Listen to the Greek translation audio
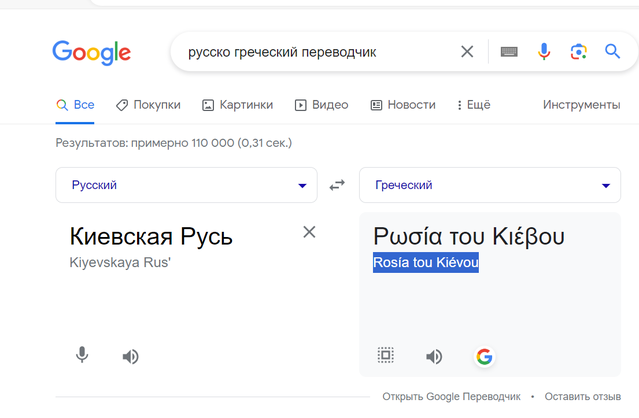 [434, 356]
